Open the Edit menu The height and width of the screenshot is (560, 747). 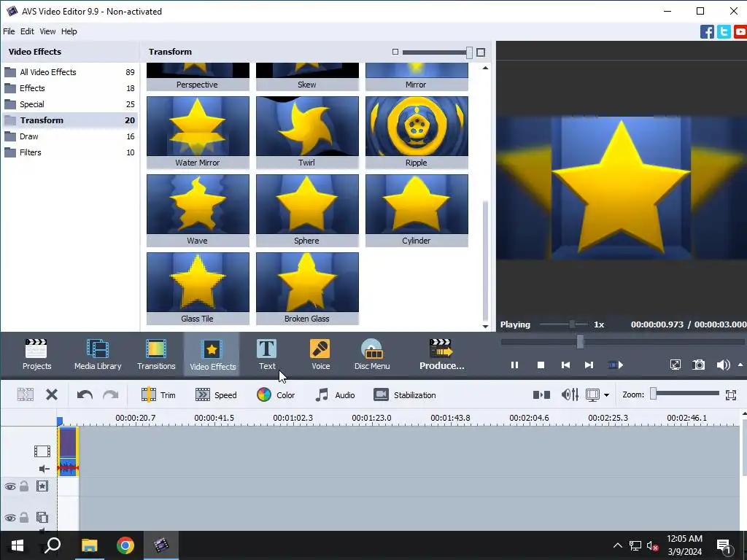[x=27, y=31]
